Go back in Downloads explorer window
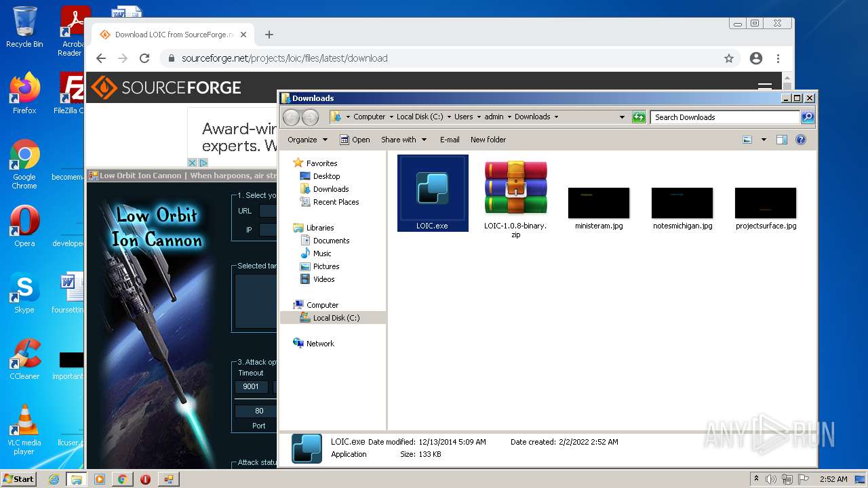Viewport: 868px width, 488px height. click(291, 117)
